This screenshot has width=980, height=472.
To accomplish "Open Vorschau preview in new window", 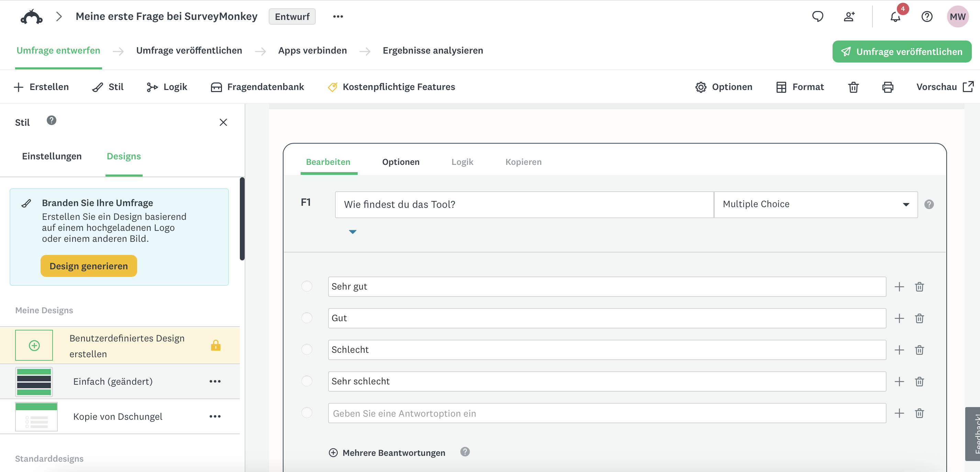I will tap(945, 87).
